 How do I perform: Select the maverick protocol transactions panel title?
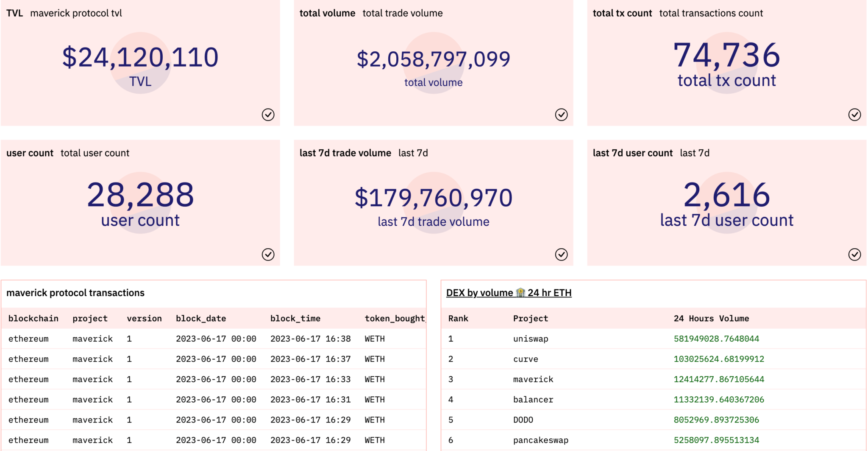pos(75,292)
